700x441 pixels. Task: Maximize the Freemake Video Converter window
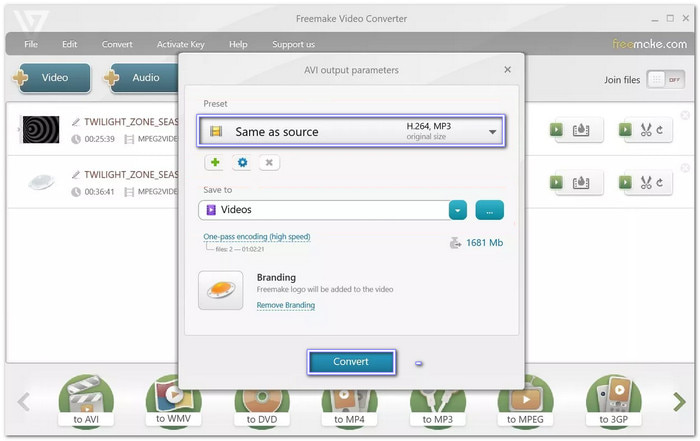(670, 18)
